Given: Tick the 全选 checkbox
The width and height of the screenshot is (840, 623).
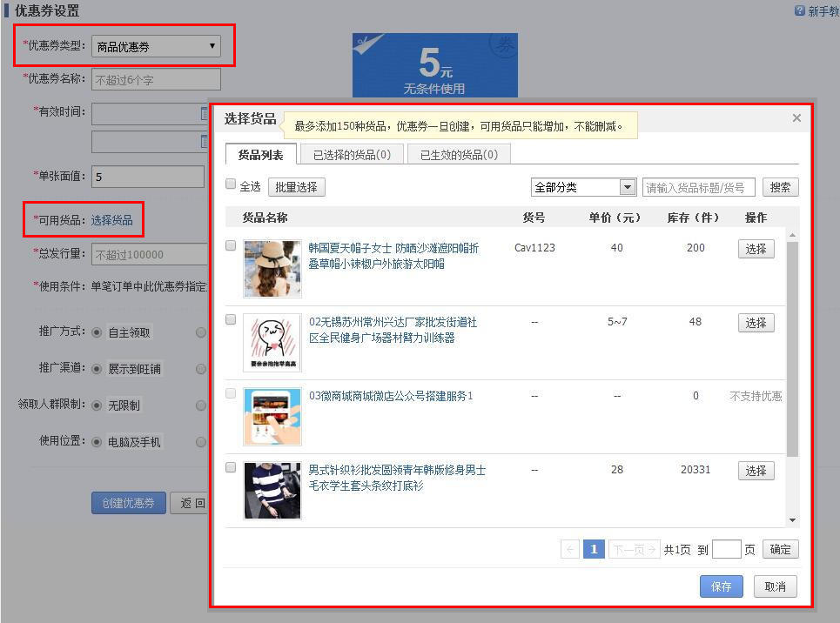Looking at the screenshot, I should pyautogui.click(x=231, y=184).
